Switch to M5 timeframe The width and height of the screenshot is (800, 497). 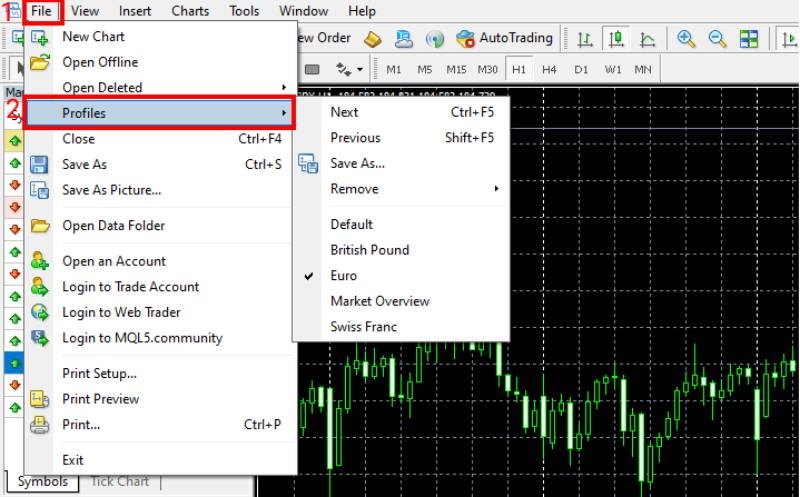(x=424, y=69)
